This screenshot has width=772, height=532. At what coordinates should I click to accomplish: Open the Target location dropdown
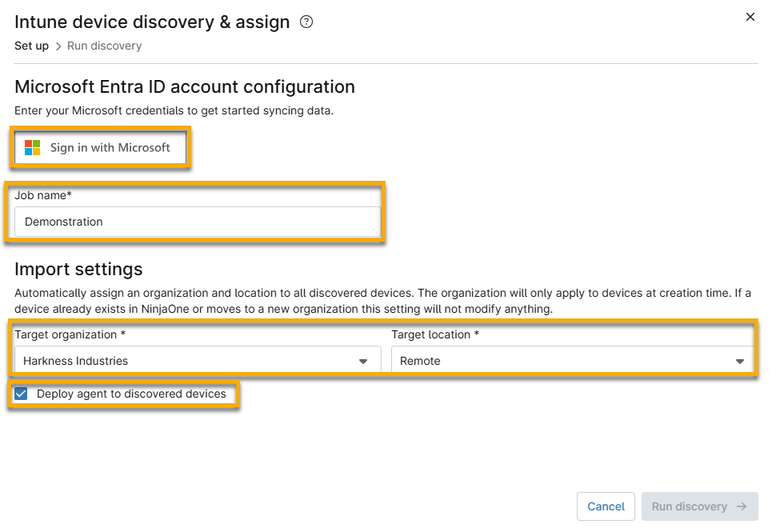pos(572,360)
